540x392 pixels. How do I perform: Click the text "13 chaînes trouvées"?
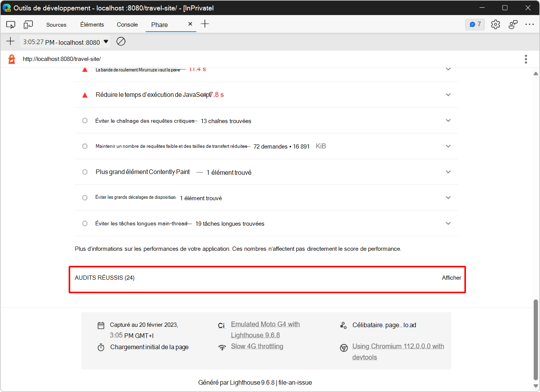(226, 121)
